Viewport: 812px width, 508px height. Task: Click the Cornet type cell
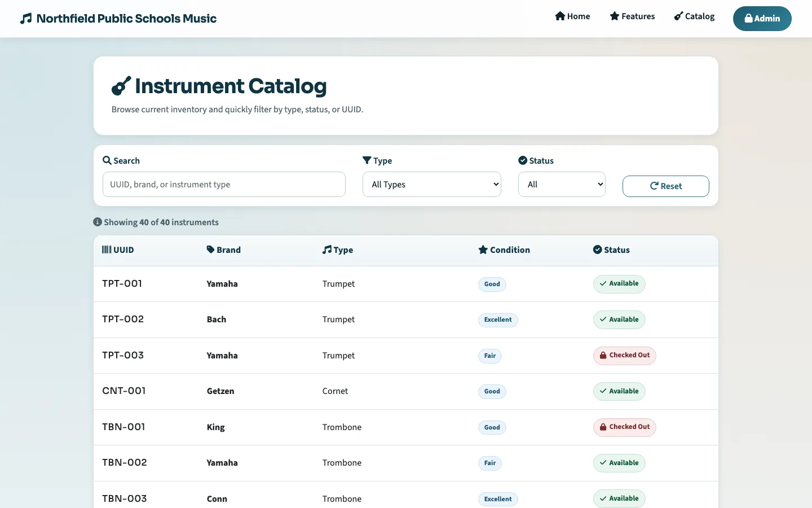click(335, 391)
